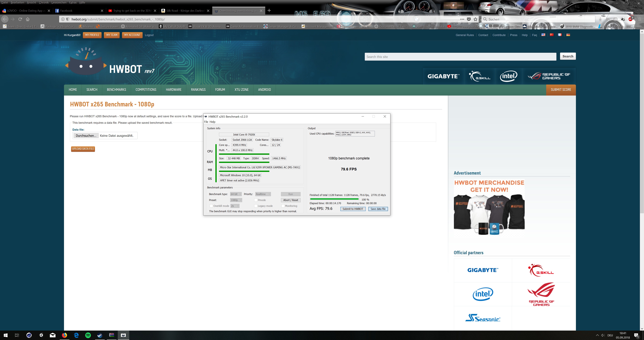Open Spotify from the taskbar
Screen dimensions: 644x340
pyautogui.click(x=88, y=335)
